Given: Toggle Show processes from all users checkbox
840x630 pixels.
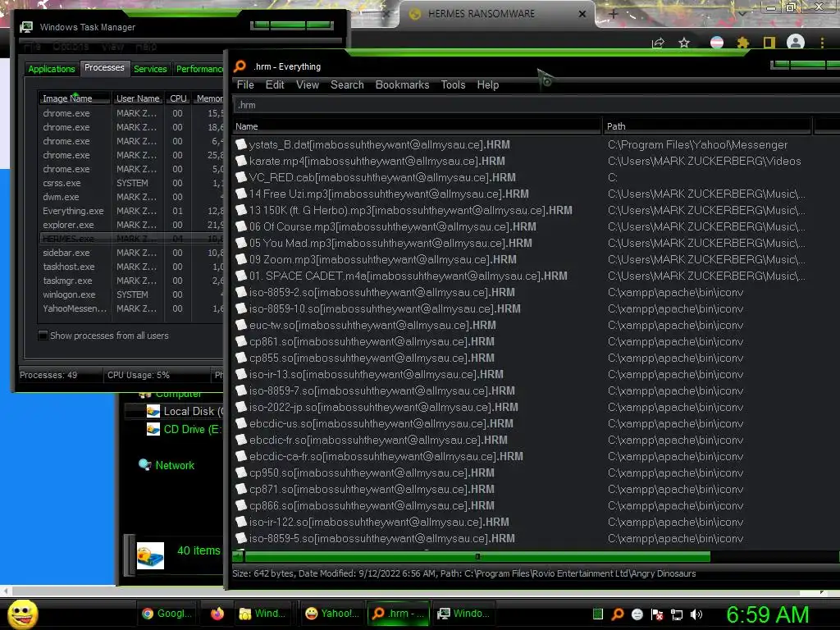Looking at the screenshot, I should click(x=43, y=336).
